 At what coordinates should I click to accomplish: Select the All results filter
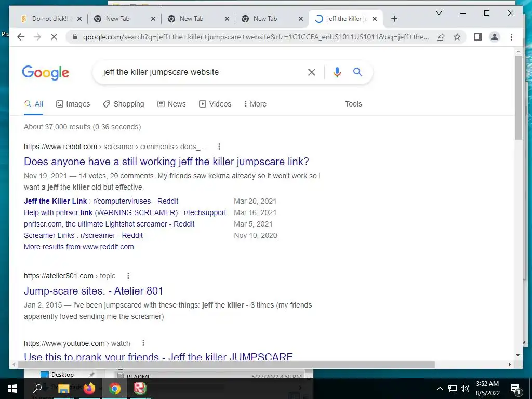pyautogui.click(x=34, y=104)
